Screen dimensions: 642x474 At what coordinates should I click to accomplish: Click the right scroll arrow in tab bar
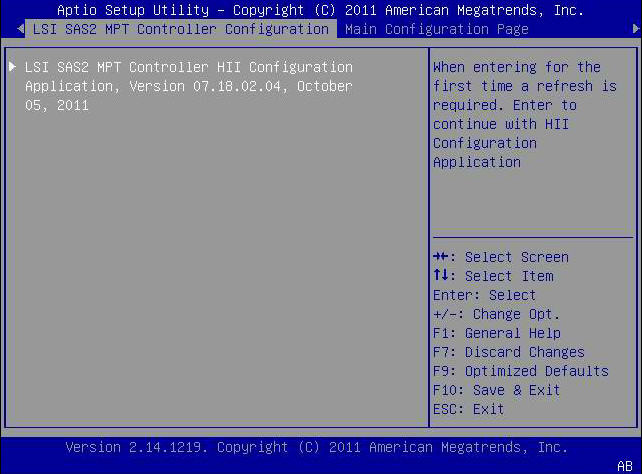636,29
